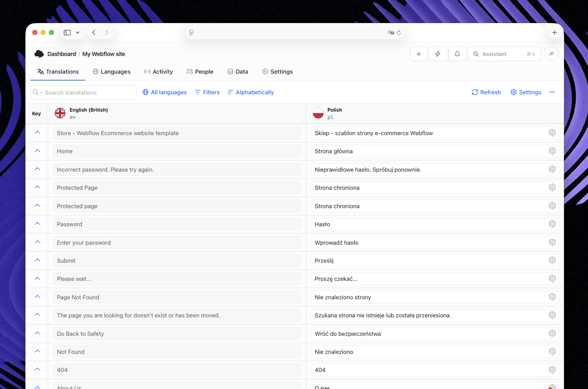
Task: Open notifications via the bell icon
Action: (x=457, y=54)
